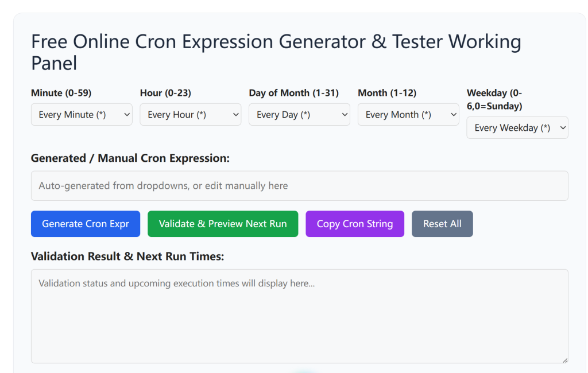Viewport: 588px width, 373px height.
Task: Click 'Validation Result & Next Run Times:' label
Action: (127, 257)
